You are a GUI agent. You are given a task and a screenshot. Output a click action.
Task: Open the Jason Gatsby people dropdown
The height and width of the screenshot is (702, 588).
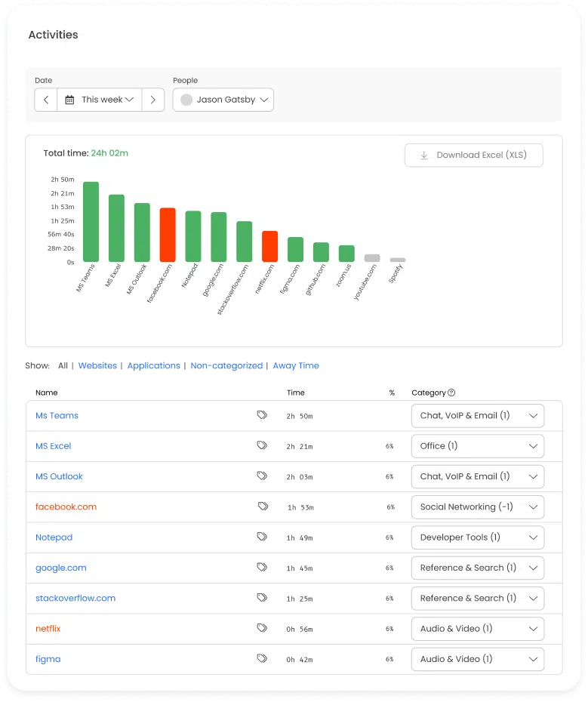pyautogui.click(x=223, y=100)
